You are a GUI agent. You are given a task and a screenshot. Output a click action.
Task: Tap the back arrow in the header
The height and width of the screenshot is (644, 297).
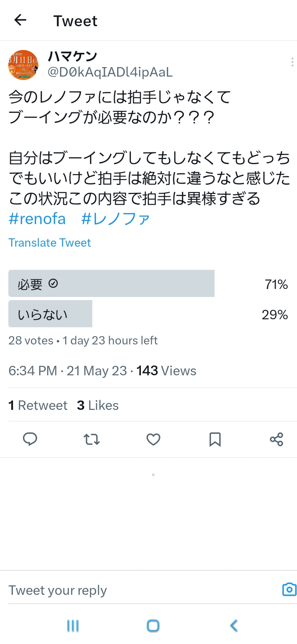pos(20,20)
